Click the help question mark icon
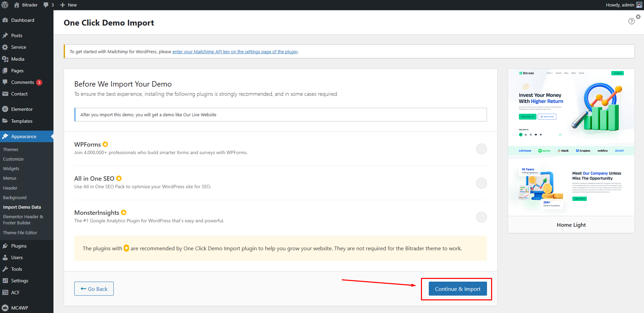Image resolution: width=644 pixels, height=313 pixels. (x=631, y=21)
